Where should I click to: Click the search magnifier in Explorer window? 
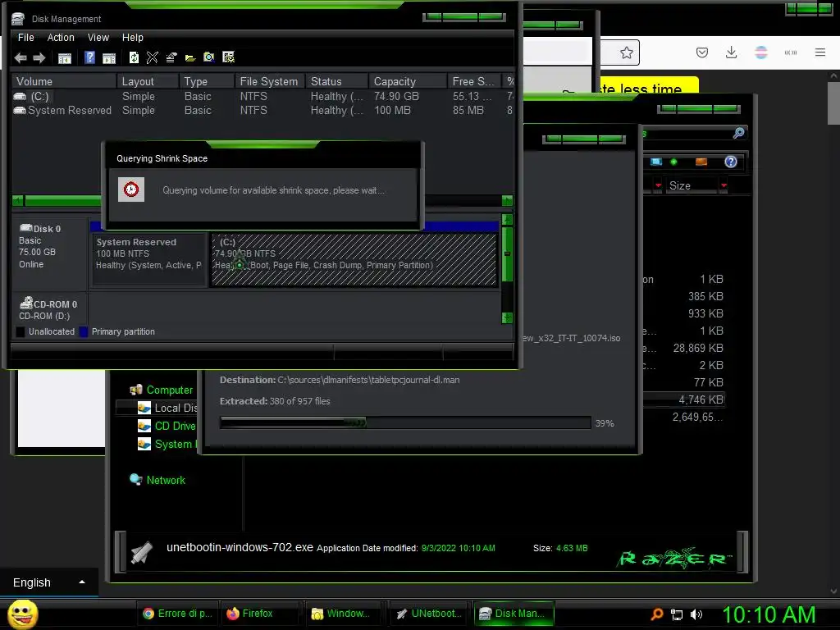pos(739,133)
